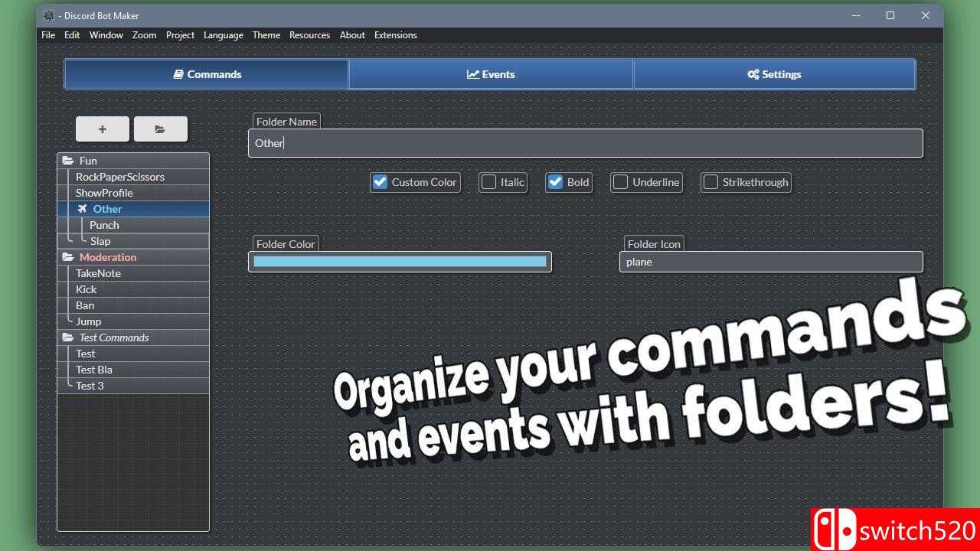Click the open folder icon beside Fun
The image size is (980, 551).
tap(68, 161)
